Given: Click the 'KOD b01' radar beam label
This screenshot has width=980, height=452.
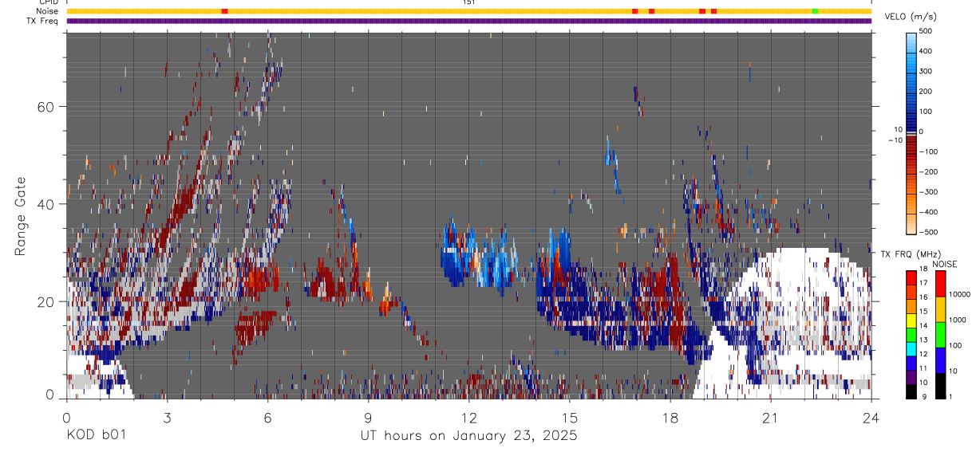Looking at the screenshot, I should [x=95, y=435].
